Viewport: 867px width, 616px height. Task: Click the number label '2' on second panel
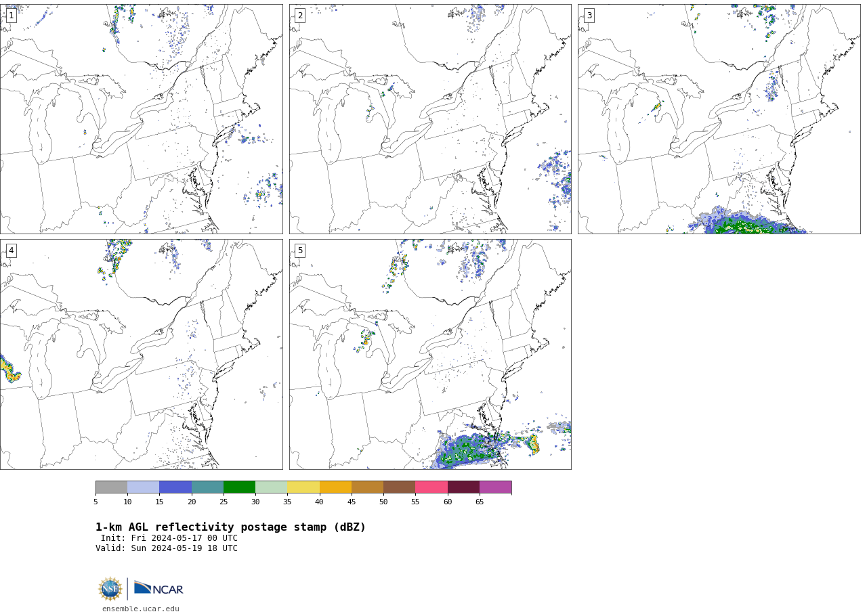[300, 16]
